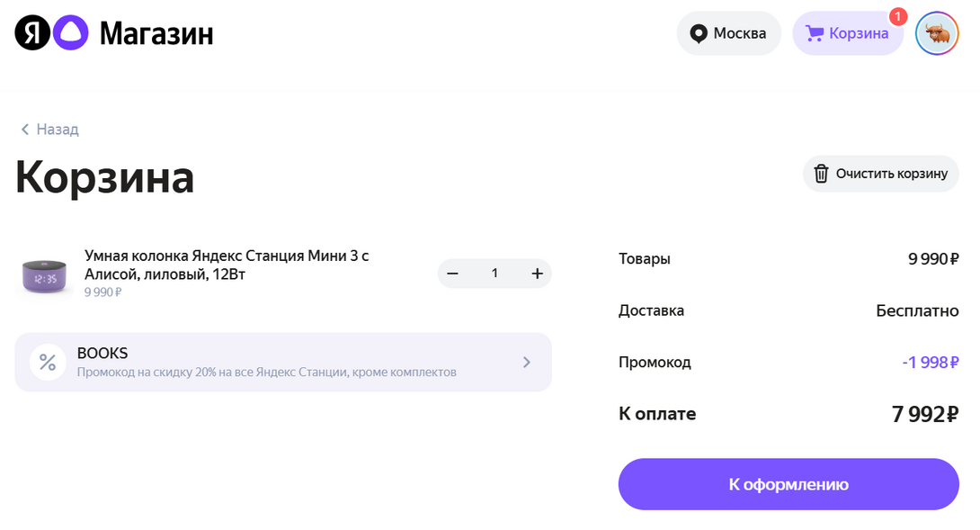Decrease item quantity with minus button

453,274
